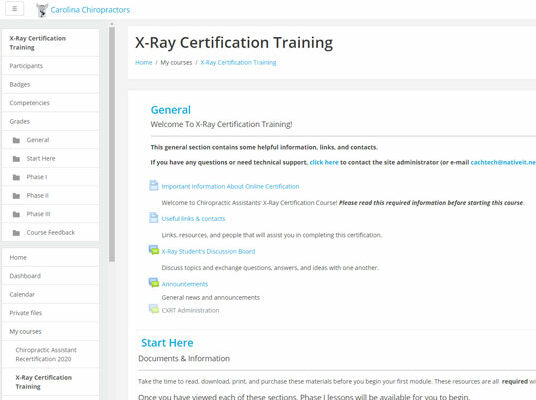Click the Start Here folder icon
The width and height of the screenshot is (536, 400).
pos(16,159)
